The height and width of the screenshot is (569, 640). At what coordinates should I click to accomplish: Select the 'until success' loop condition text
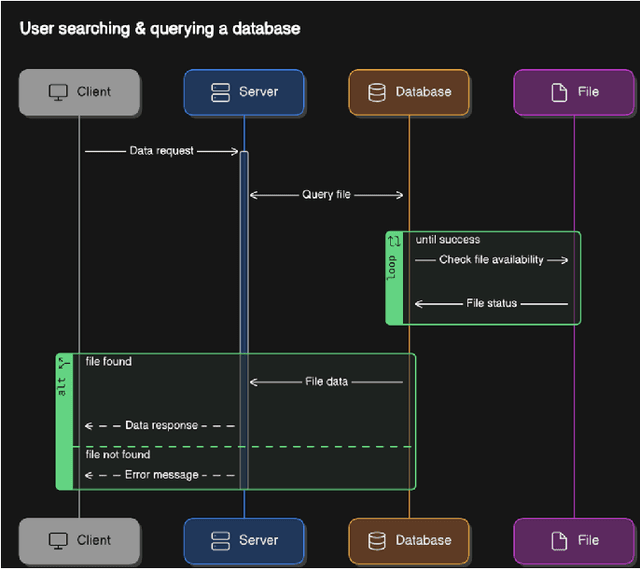[447, 240]
